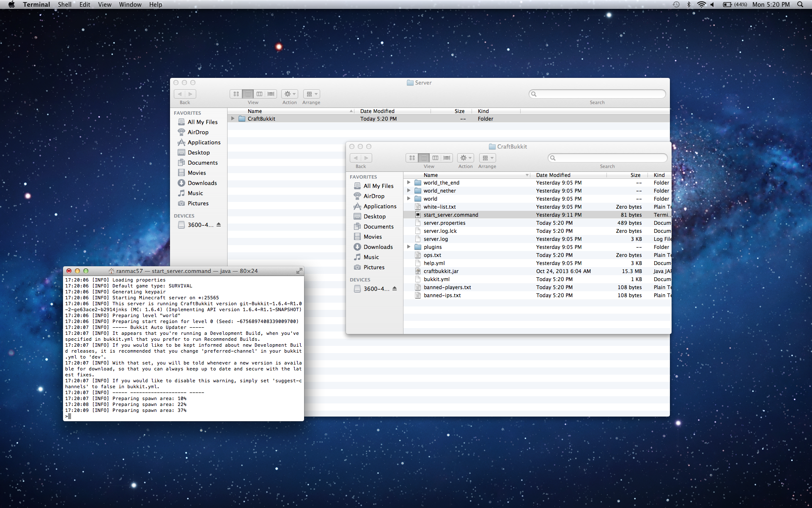Click the Back arrow in Server window
812x508 pixels.
180,94
